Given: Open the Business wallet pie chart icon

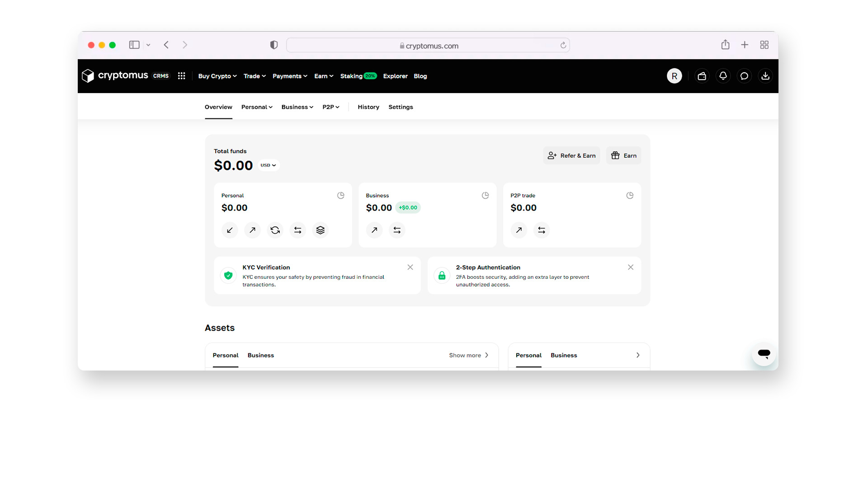Looking at the screenshot, I should tap(485, 195).
